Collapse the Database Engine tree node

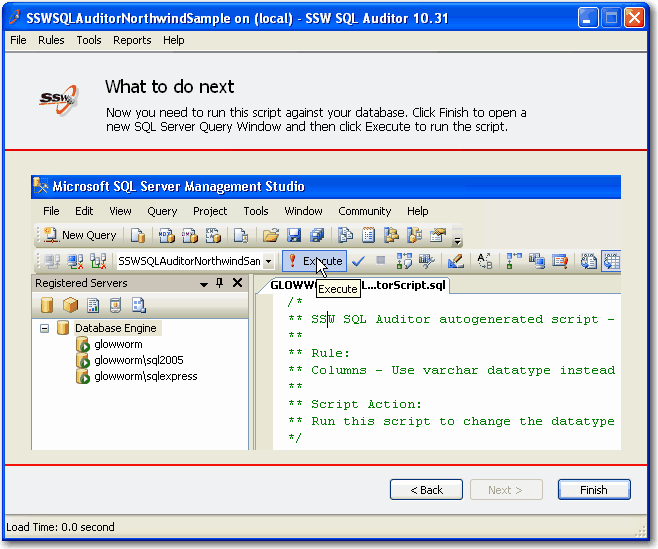pyautogui.click(x=44, y=328)
